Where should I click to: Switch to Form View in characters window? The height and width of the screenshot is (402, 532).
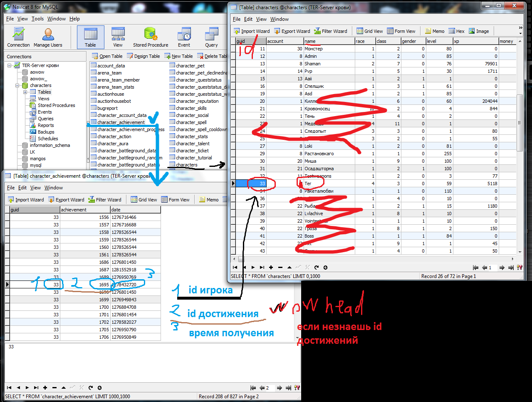pyautogui.click(x=401, y=31)
